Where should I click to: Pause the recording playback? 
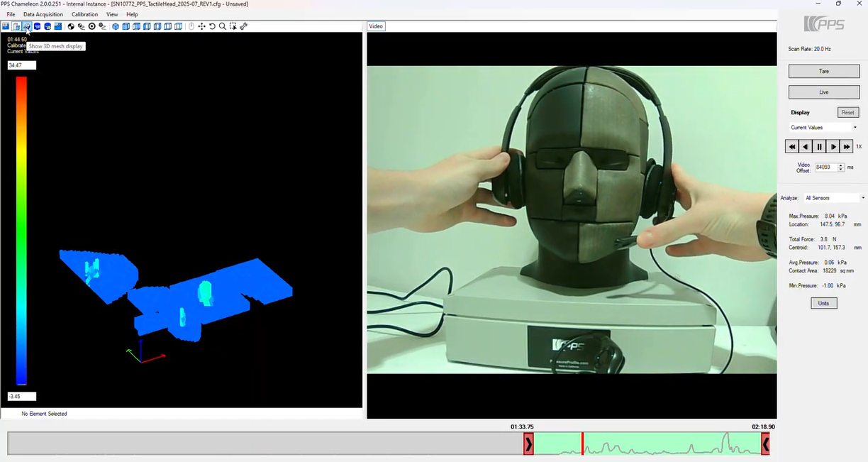819,146
